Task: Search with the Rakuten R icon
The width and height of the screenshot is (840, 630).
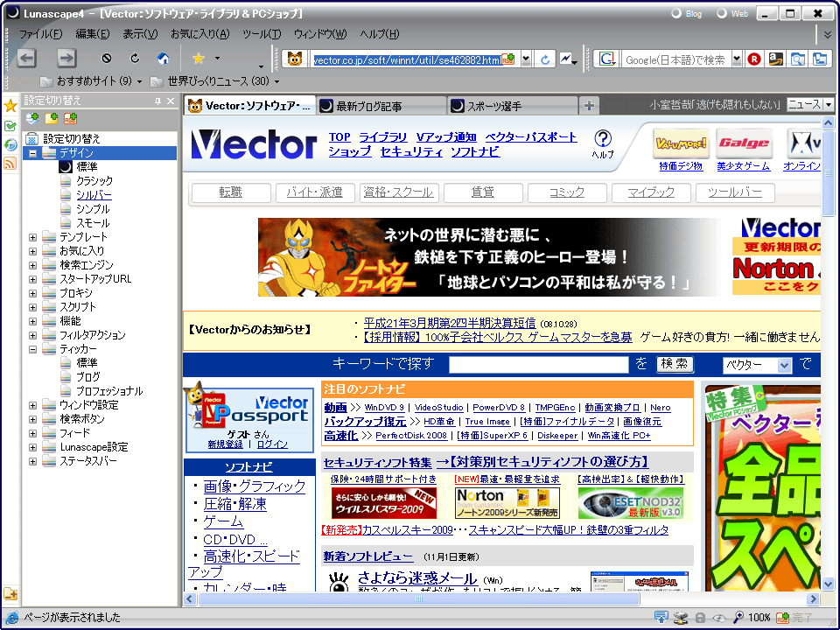Action: tap(754, 59)
